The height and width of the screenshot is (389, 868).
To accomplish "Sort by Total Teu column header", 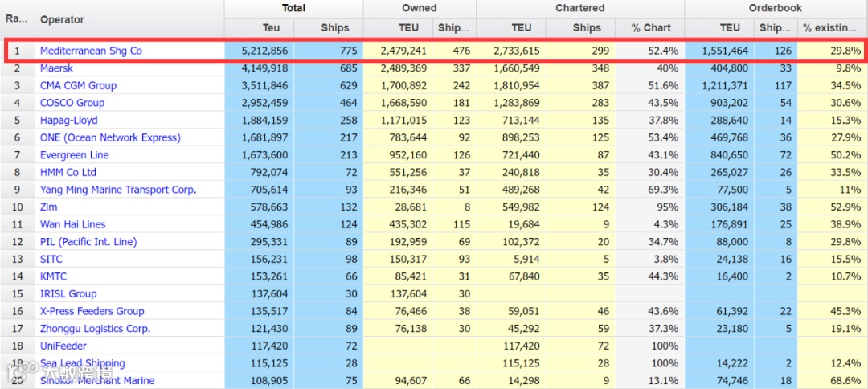I will coord(259,28).
